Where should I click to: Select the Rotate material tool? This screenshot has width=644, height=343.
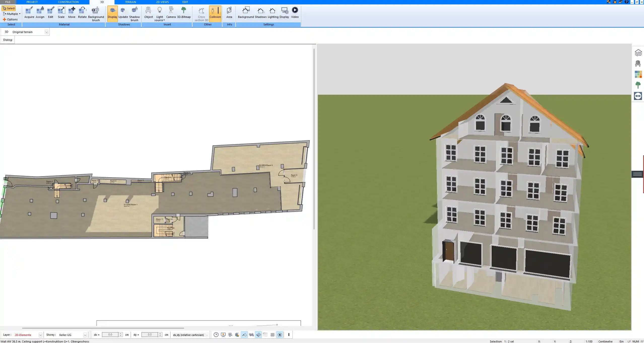click(82, 13)
